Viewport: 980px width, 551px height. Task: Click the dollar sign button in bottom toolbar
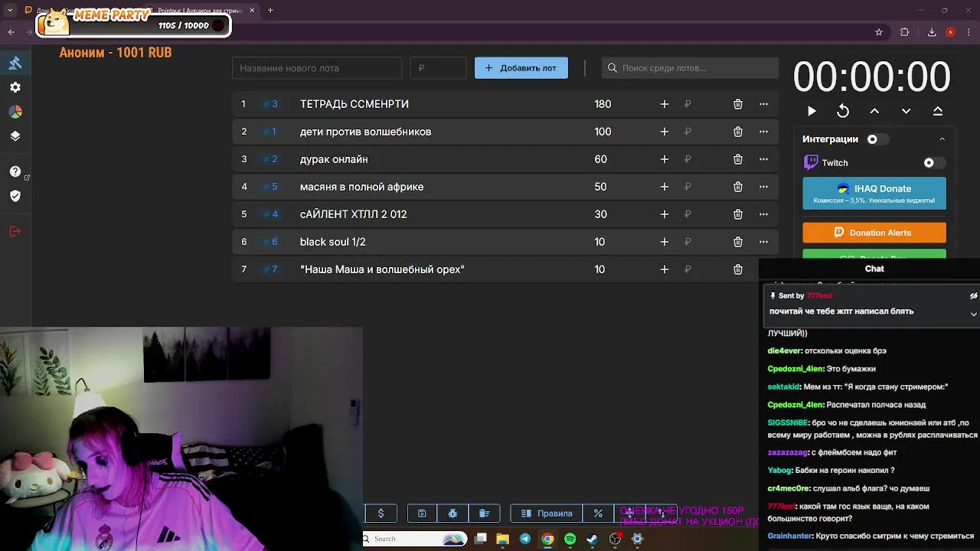point(381,514)
